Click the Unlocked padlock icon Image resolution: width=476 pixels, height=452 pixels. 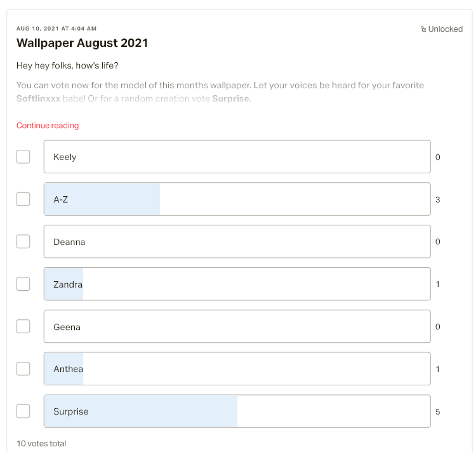click(x=423, y=29)
